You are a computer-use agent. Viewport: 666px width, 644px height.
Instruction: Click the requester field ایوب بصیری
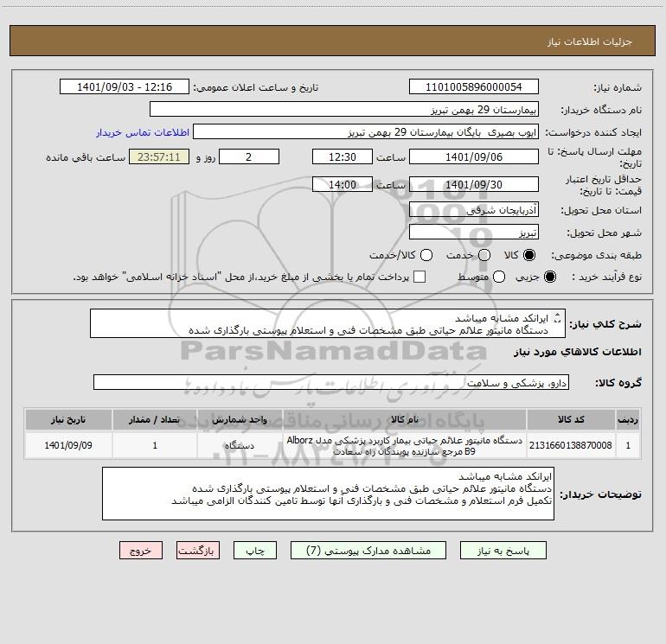pos(366,132)
